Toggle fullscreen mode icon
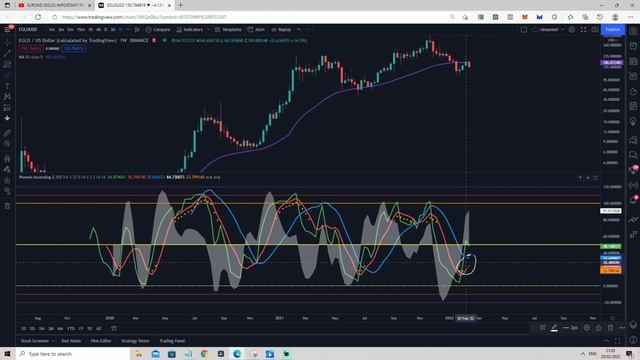The image size is (640, 360). pos(583,30)
